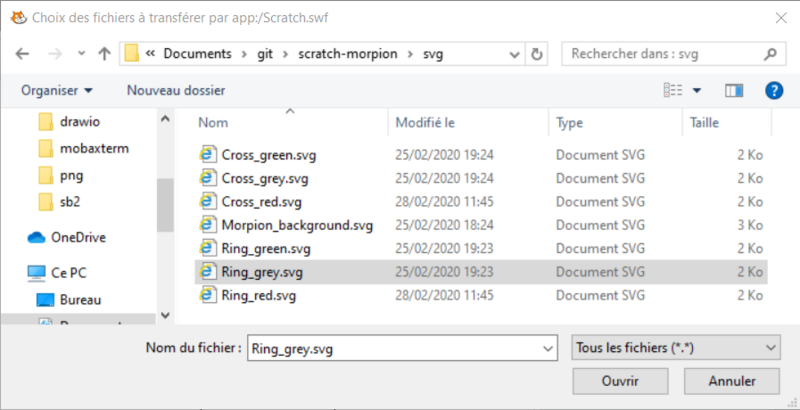Click the Rechercher dans svg search box
Screen dimensions: 800x410
pyautogui.click(x=665, y=54)
